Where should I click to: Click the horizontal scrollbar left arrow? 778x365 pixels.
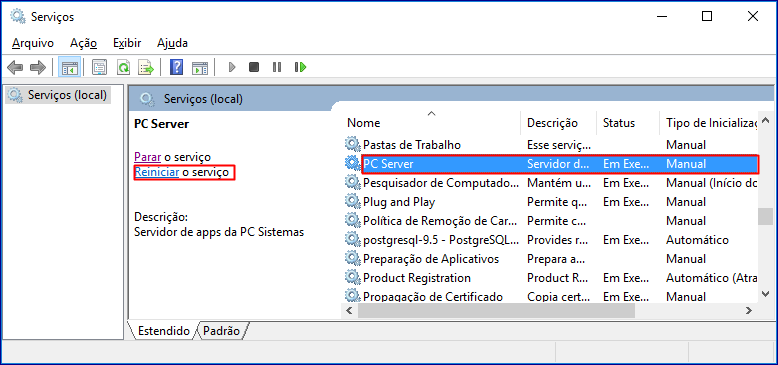coord(349,310)
